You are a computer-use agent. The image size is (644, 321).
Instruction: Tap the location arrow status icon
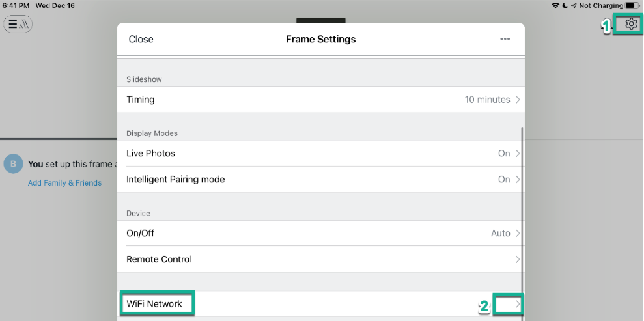(573, 5)
